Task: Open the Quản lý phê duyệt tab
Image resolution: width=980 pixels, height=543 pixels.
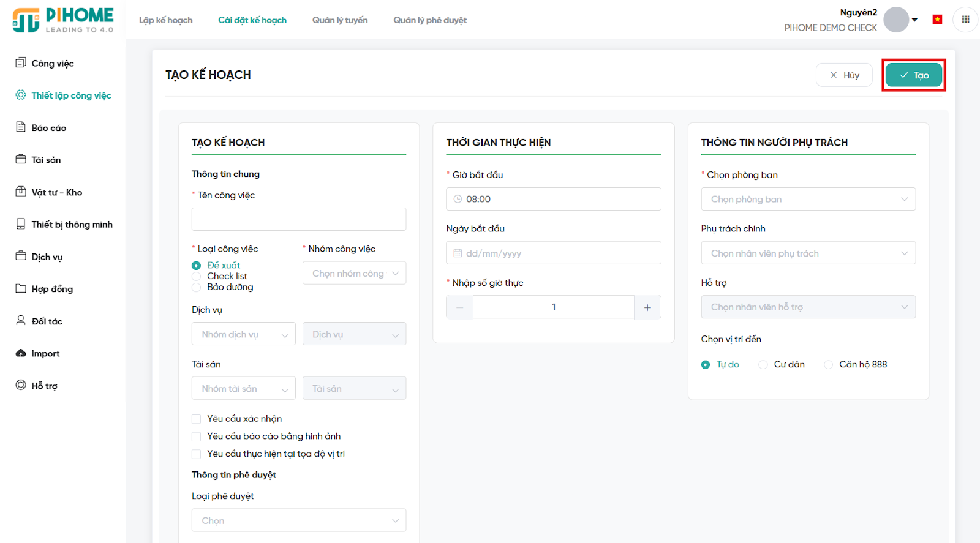Action: (429, 20)
